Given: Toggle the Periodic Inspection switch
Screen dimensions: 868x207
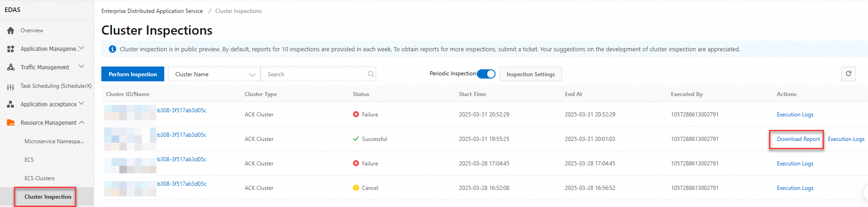Looking at the screenshot, I should 486,74.
